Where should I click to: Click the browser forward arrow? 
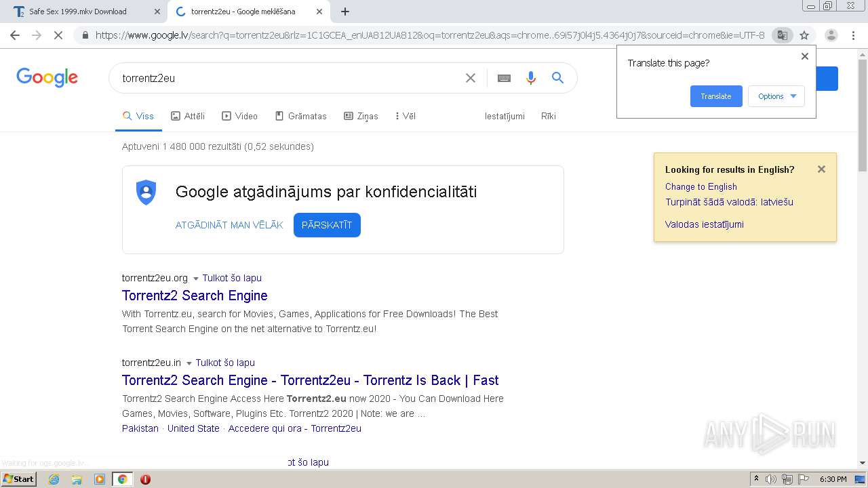37,35
